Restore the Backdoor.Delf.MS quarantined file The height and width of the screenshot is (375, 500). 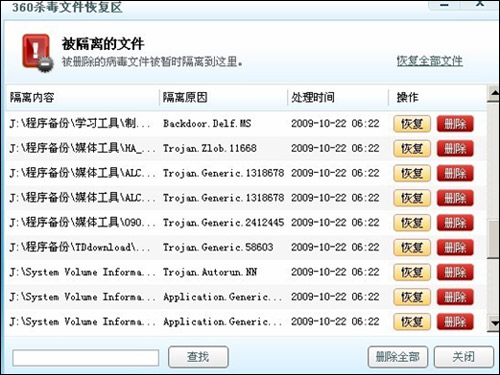pyautogui.click(x=412, y=124)
